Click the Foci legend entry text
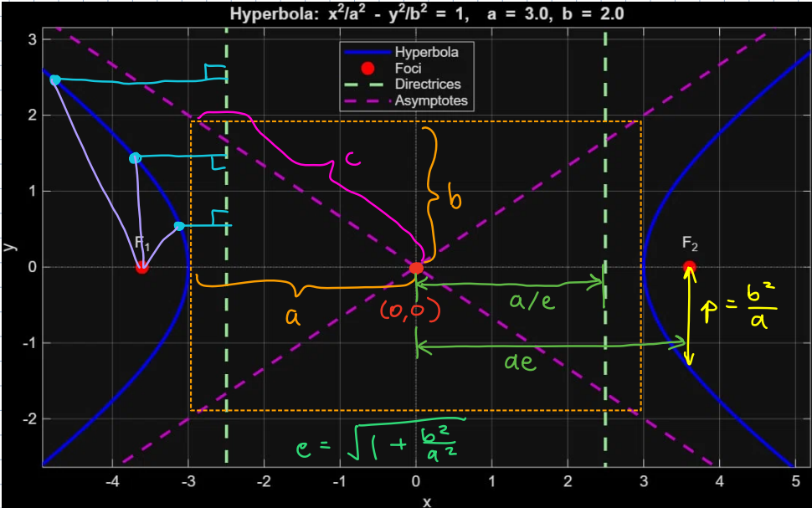Image resolution: width=812 pixels, height=508 pixels. pos(408,69)
